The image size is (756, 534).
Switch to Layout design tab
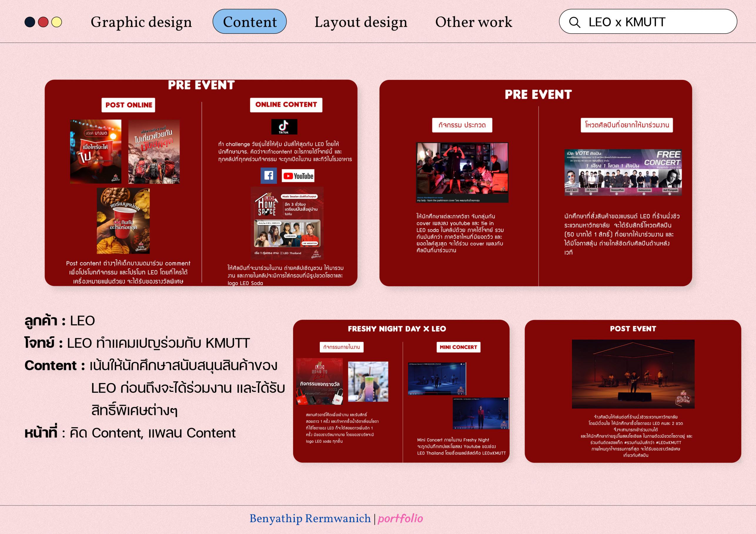pyautogui.click(x=361, y=22)
